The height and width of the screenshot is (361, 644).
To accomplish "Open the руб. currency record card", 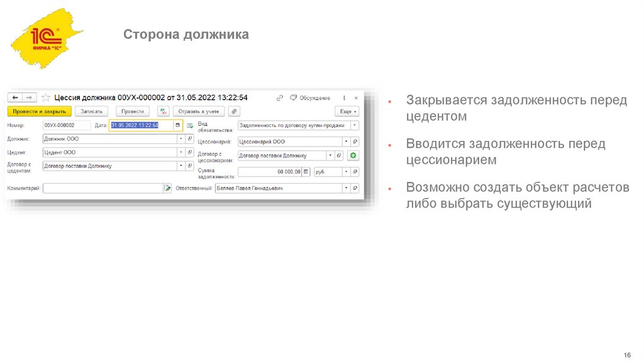I will pyautogui.click(x=355, y=172).
